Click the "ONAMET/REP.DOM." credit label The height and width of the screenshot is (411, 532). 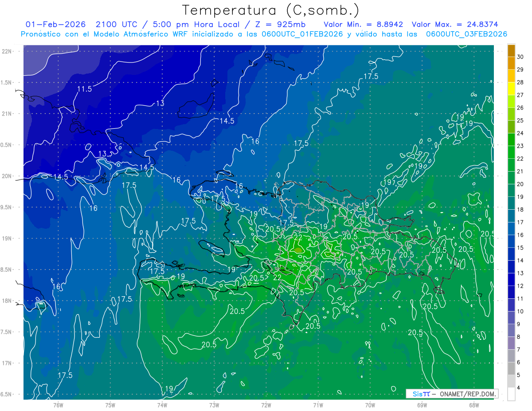point(468,394)
